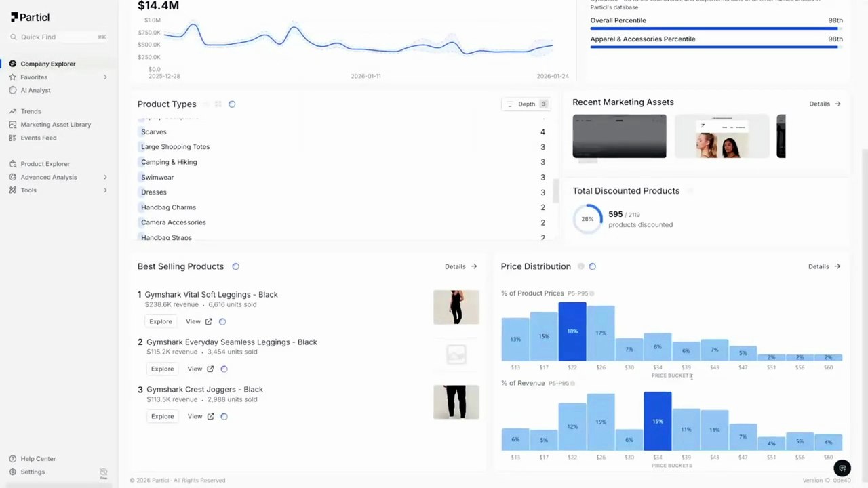Image resolution: width=868 pixels, height=488 pixels.
Task: Click the Tools icon in sidebar
Action: coord(13,190)
